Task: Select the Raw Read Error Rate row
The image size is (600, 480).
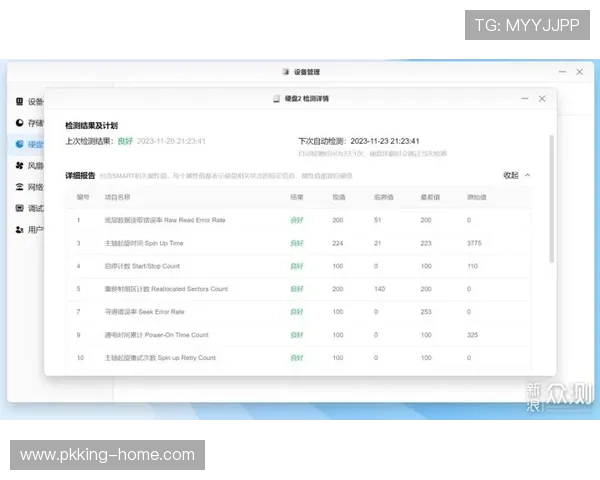Action: click(x=165, y=219)
